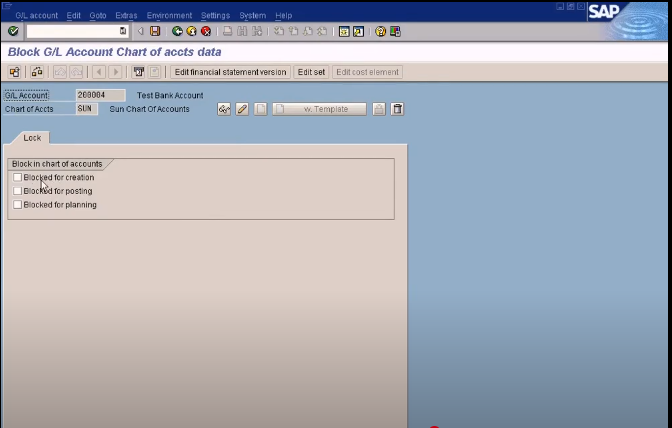Open the Edit menu
Viewport: 672px width, 428px height.
click(x=73, y=15)
